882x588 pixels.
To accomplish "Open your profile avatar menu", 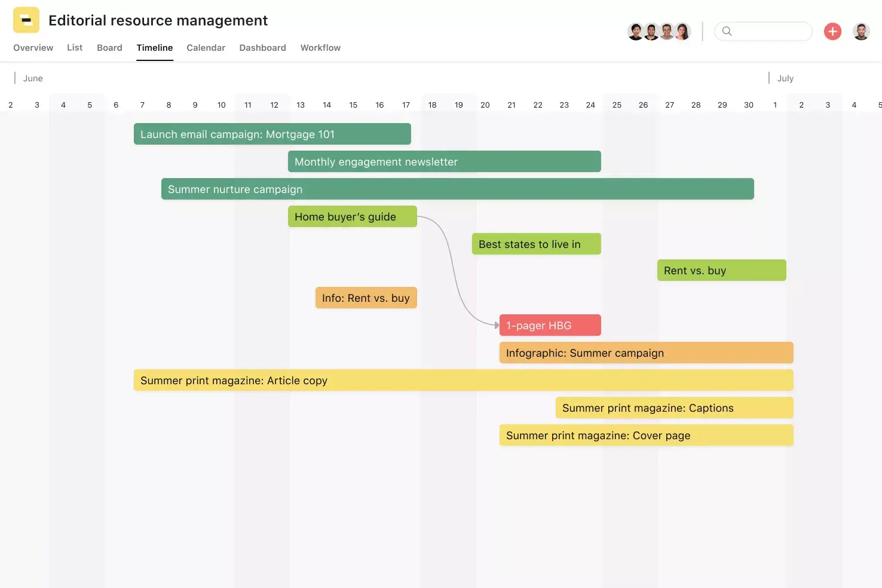I will (861, 31).
